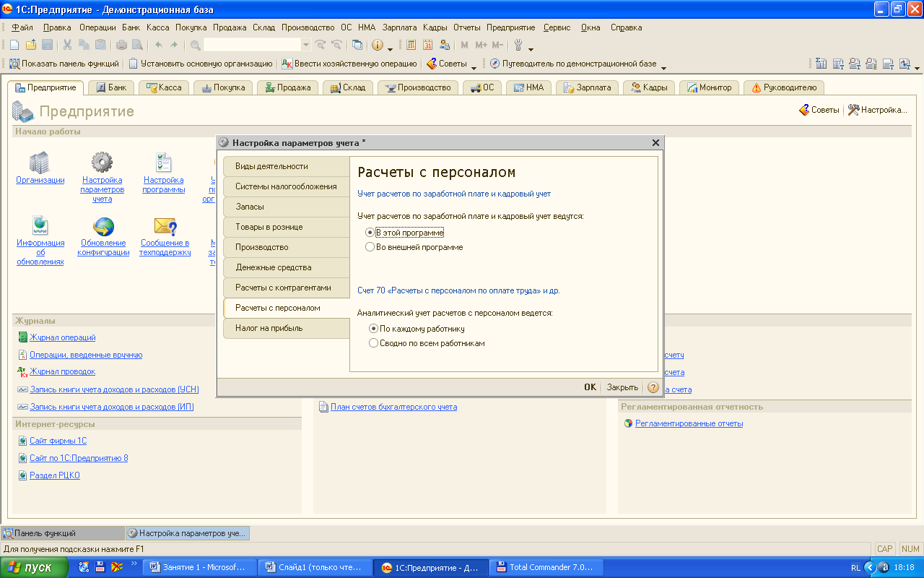Click the wrench service tools icon
The image size is (924, 578).
[518, 45]
